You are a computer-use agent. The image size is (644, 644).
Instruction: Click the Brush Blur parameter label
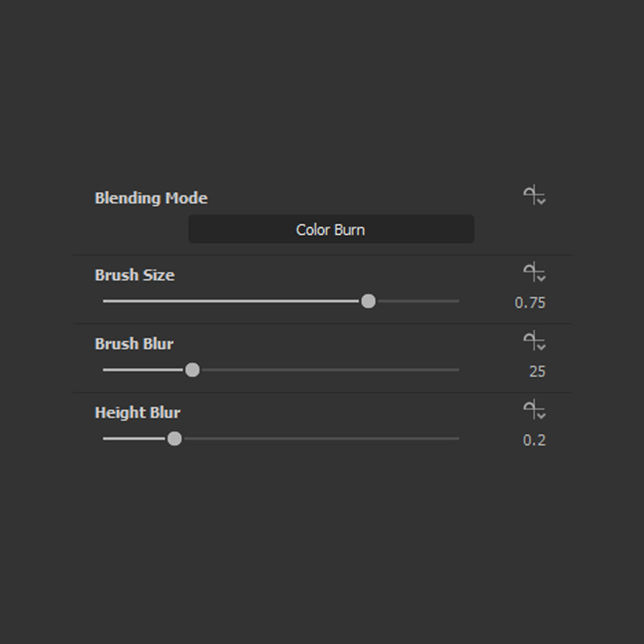[134, 343]
